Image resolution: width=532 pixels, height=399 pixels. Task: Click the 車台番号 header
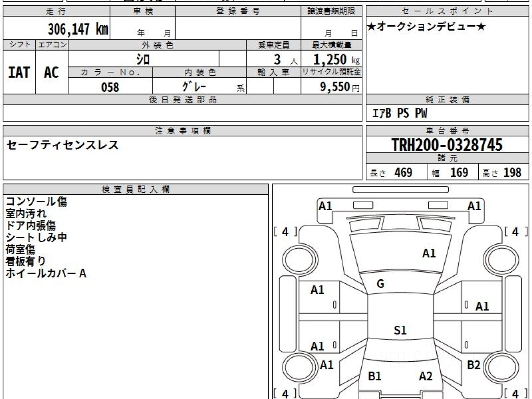click(448, 131)
